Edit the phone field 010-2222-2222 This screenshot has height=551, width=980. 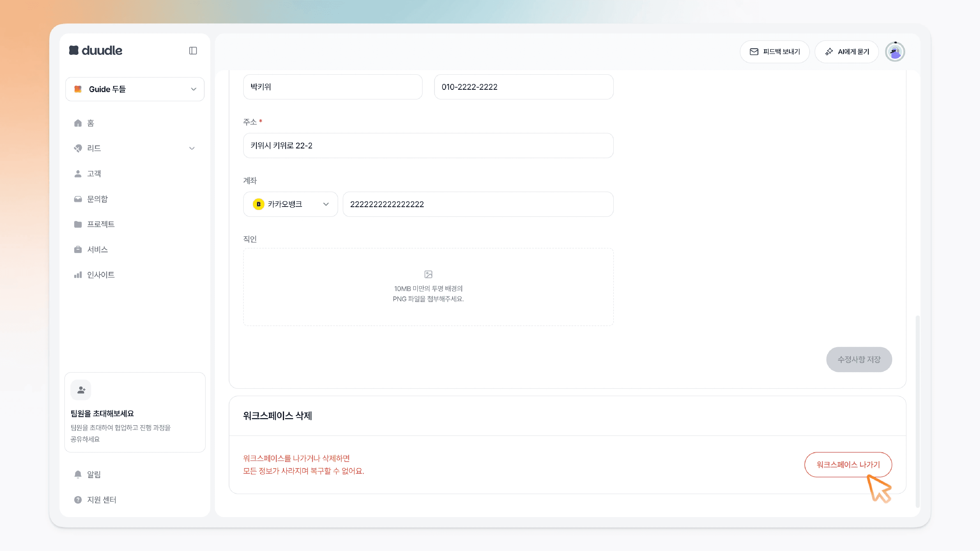523,87
